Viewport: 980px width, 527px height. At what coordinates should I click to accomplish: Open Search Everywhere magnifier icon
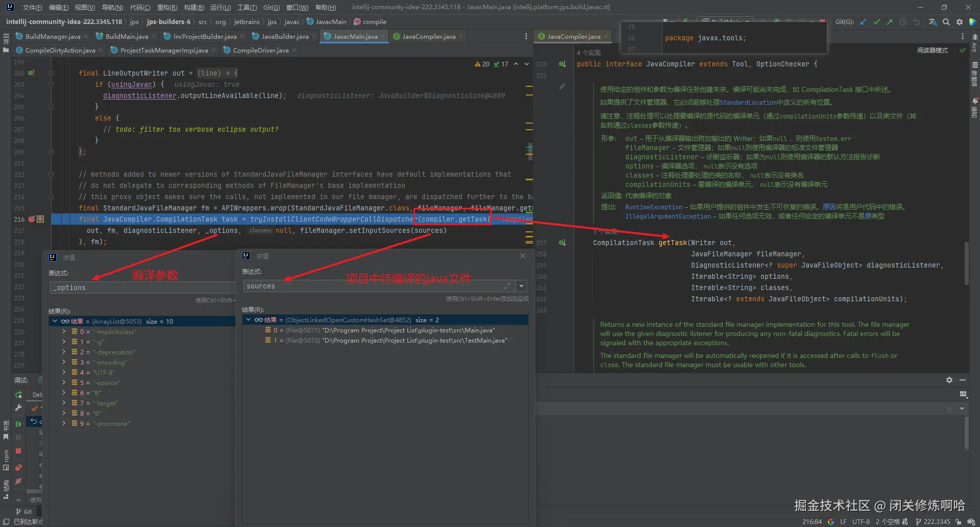tap(946, 22)
